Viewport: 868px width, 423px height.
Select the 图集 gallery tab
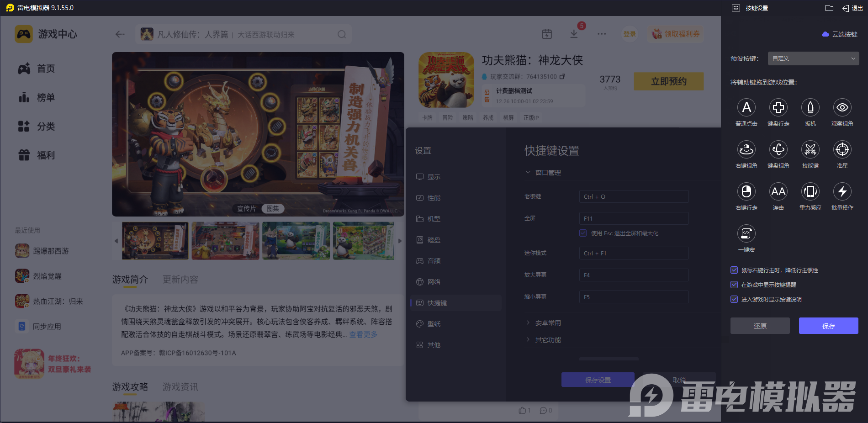[x=273, y=209]
